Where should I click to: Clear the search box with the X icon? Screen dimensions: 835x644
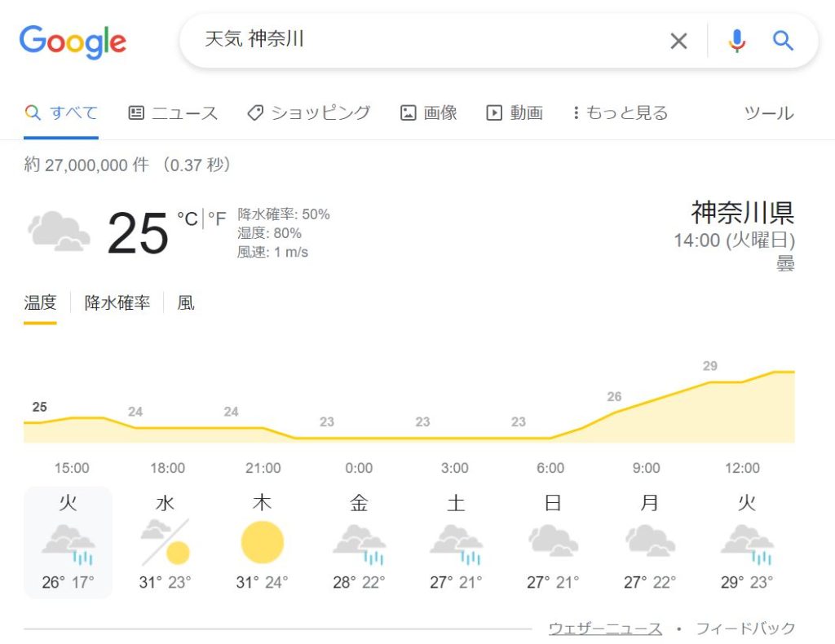pos(678,41)
